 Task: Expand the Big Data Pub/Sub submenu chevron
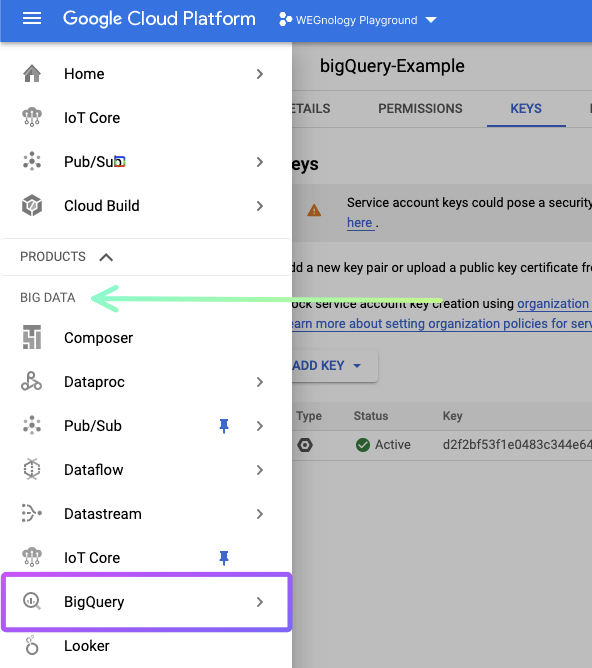pyautogui.click(x=260, y=426)
